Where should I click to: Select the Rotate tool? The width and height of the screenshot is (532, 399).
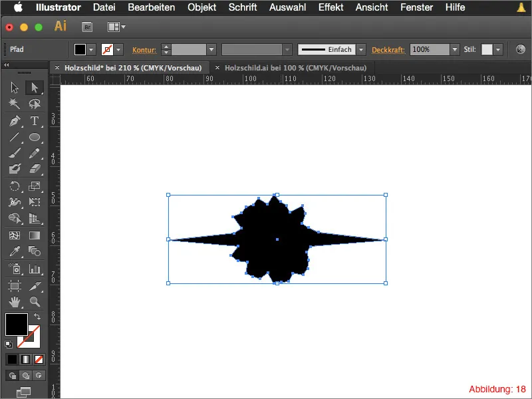15,186
